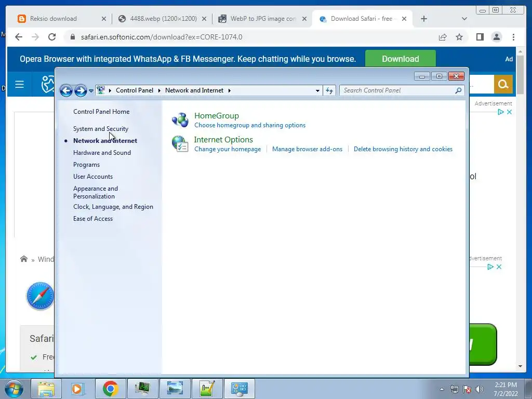
Task: Open User Accounts category
Action: click(x=92, y=177)
